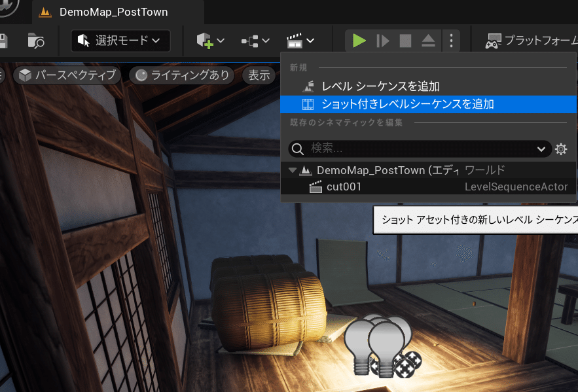Select the cut001 sequence row
The width and height of the screenshot is (578, 392).
click(x=428, y=187)
